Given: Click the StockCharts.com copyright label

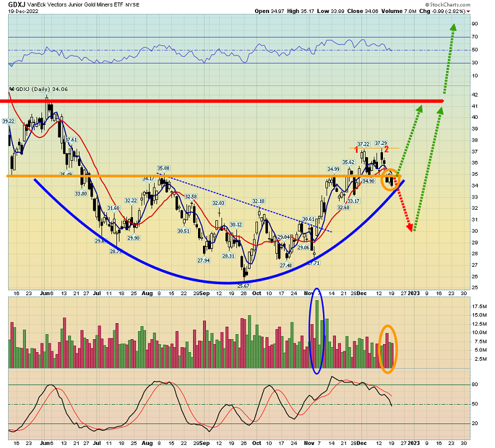Looking at the screenshot, I should tap(447, 5).
